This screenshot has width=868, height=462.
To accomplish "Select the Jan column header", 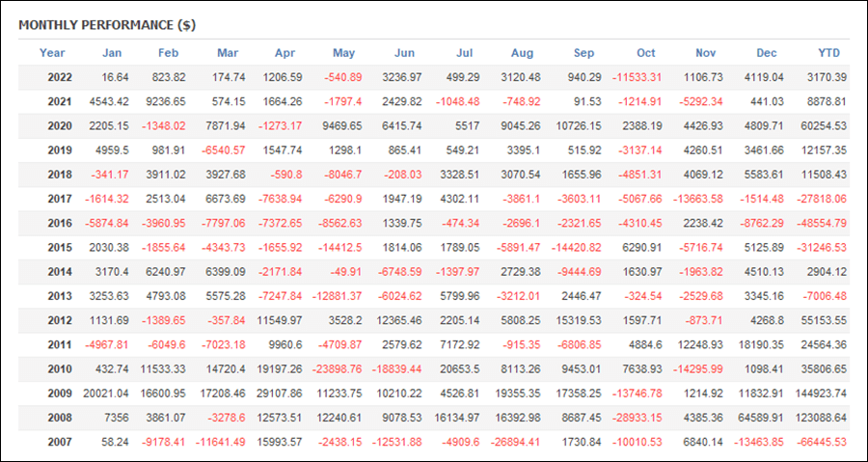I will pos(112,53).
